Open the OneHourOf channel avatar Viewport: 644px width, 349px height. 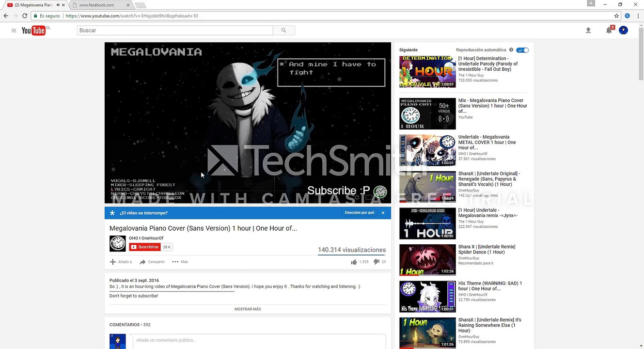(x=118, y=243)
